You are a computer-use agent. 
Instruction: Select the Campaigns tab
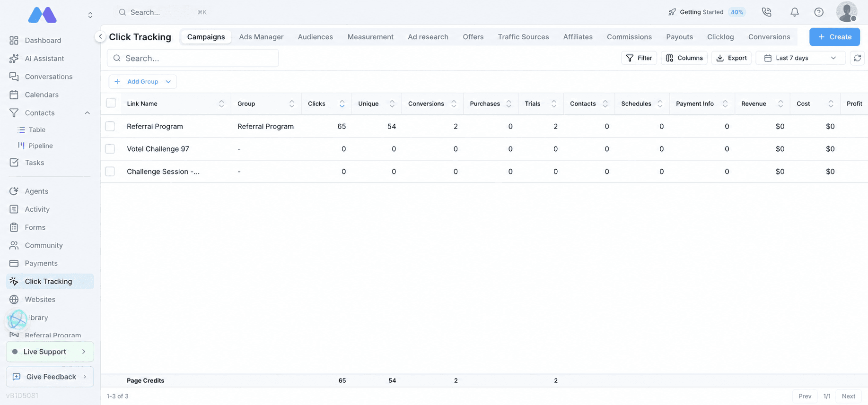point(206,37)
